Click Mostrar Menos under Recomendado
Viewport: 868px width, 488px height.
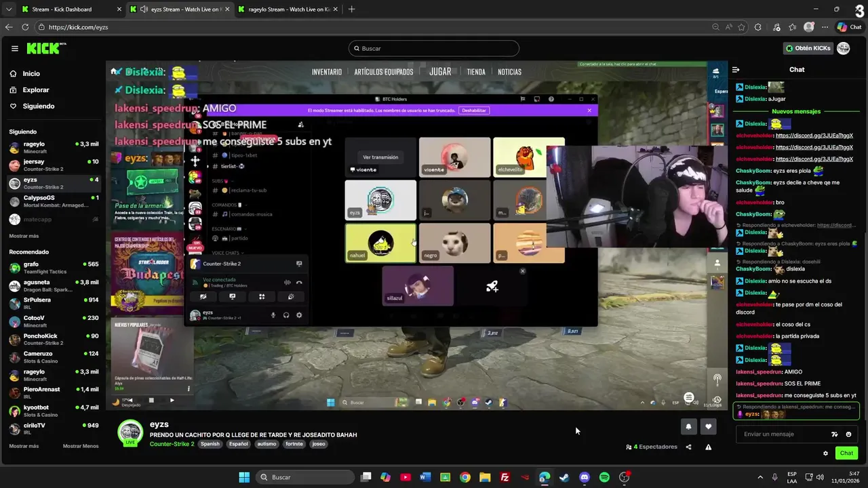click(x=81, y=446)
